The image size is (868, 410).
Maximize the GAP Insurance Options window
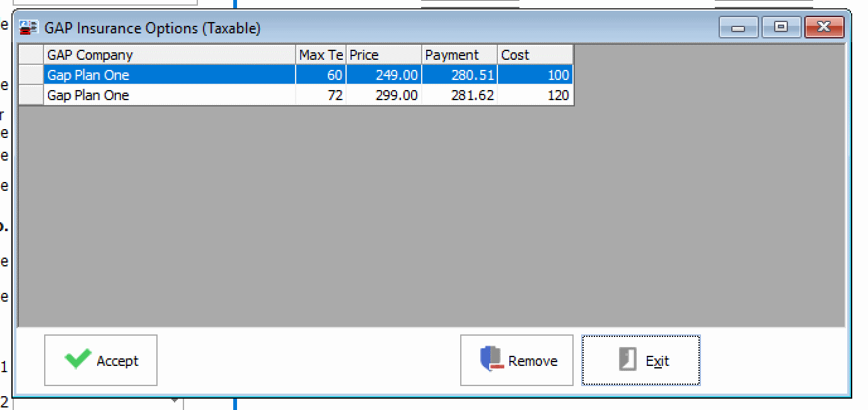click(x=780, y=28)
